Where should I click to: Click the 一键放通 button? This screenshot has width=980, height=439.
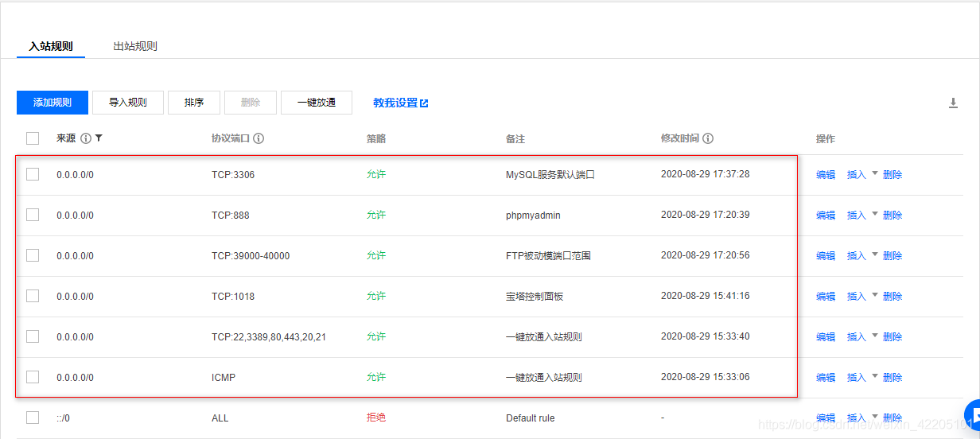pyautogui.click(x=317, y=103)
